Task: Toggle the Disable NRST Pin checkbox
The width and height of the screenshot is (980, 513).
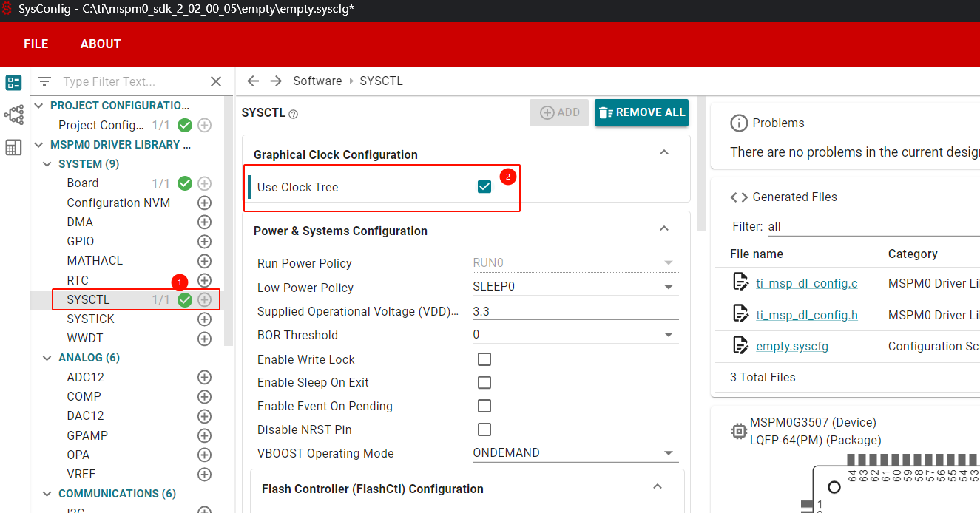Action: click(x=484, y=429)
